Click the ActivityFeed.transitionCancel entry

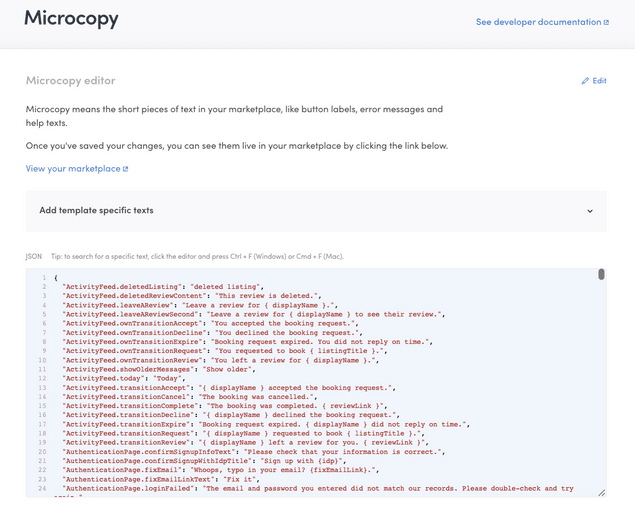point(190,397)
